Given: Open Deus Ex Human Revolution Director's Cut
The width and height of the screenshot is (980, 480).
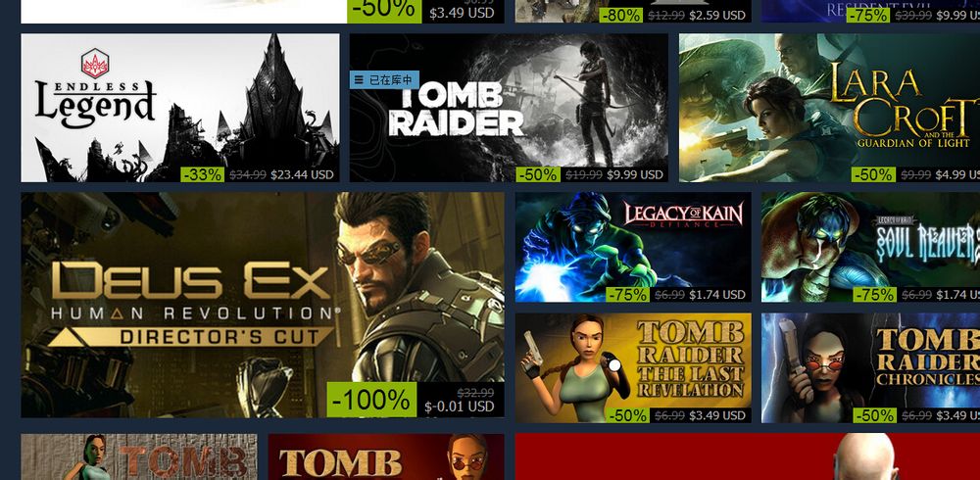Looking at the screenshot, I should tap(263, 305).
